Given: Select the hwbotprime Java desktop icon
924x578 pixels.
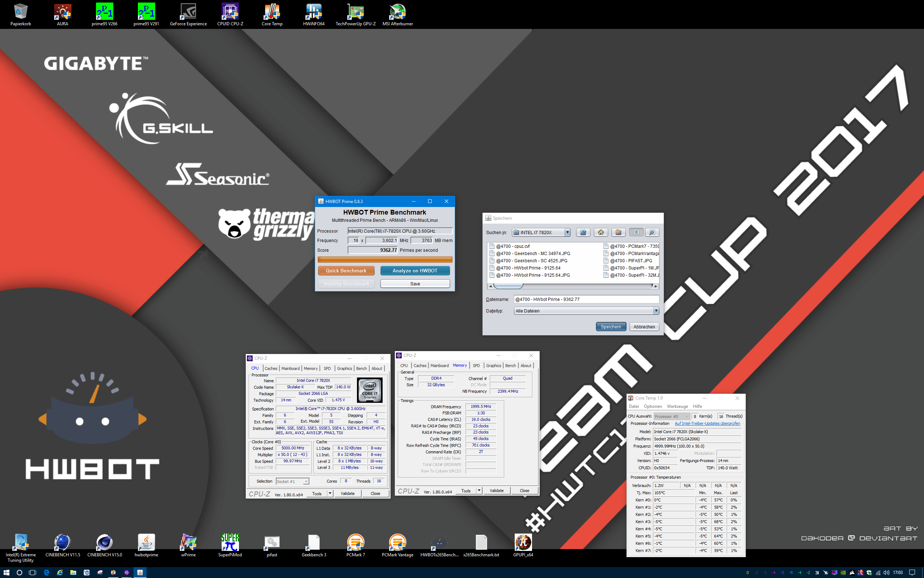Looking at the screenshot, I should coord(146,545).
